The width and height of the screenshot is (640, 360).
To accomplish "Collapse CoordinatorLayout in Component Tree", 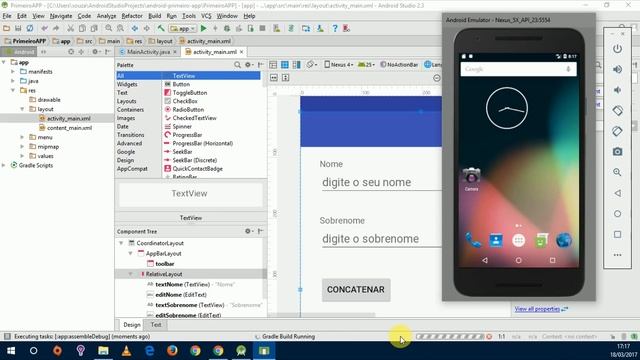I will 121,243.
